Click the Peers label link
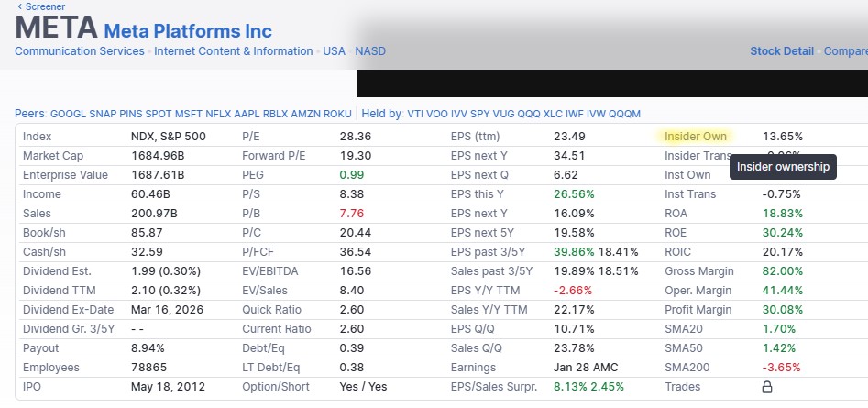Screen dimensions: 868x408 pos(29,114)
